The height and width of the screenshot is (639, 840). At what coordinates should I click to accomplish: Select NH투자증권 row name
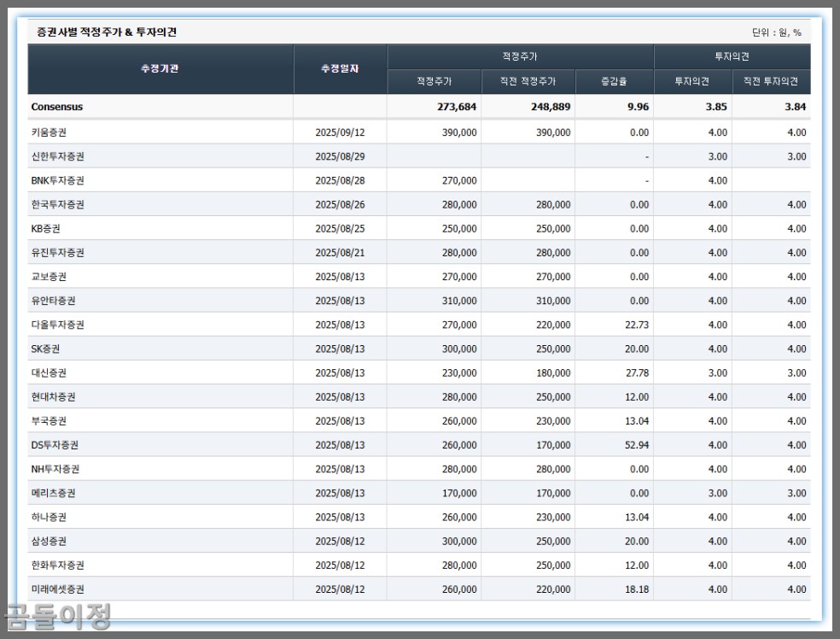click(x=55, y=469)
